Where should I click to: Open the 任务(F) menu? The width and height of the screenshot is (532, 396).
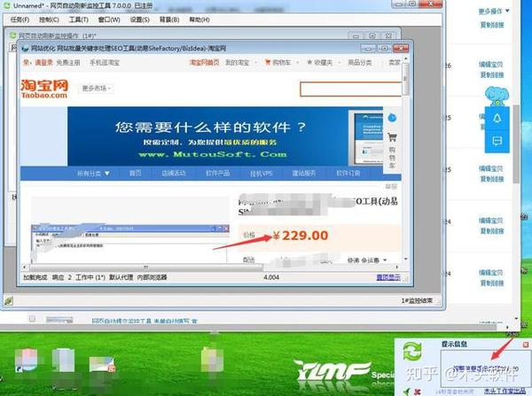click(20, 19)
